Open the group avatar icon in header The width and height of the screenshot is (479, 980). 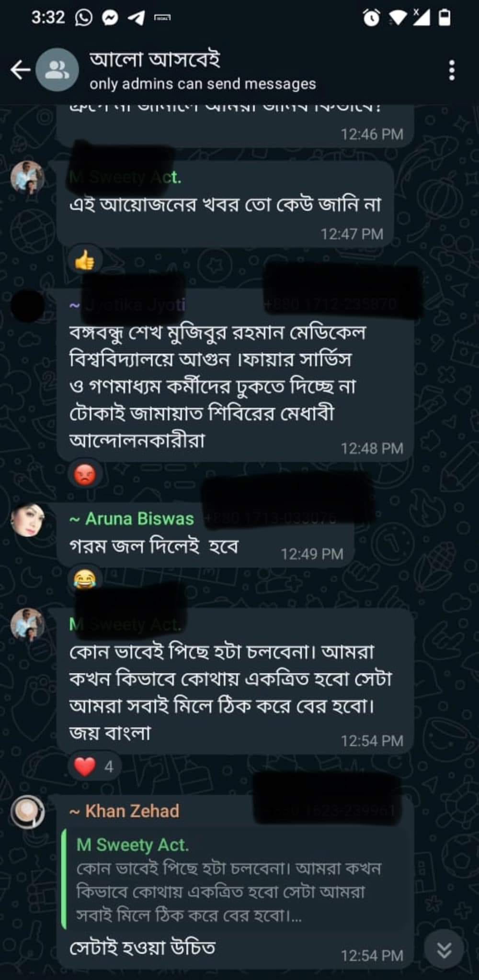(57, 70)
